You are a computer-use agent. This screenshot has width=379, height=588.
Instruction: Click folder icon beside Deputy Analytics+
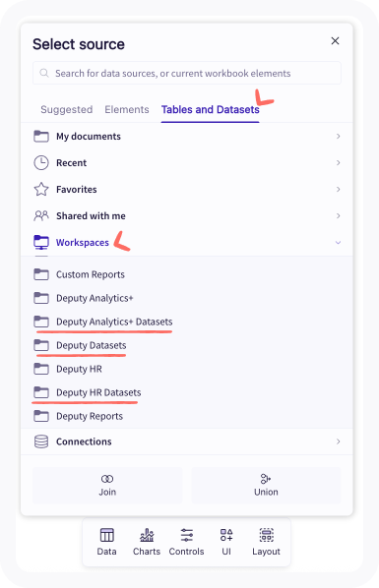[x=41, y=298]
